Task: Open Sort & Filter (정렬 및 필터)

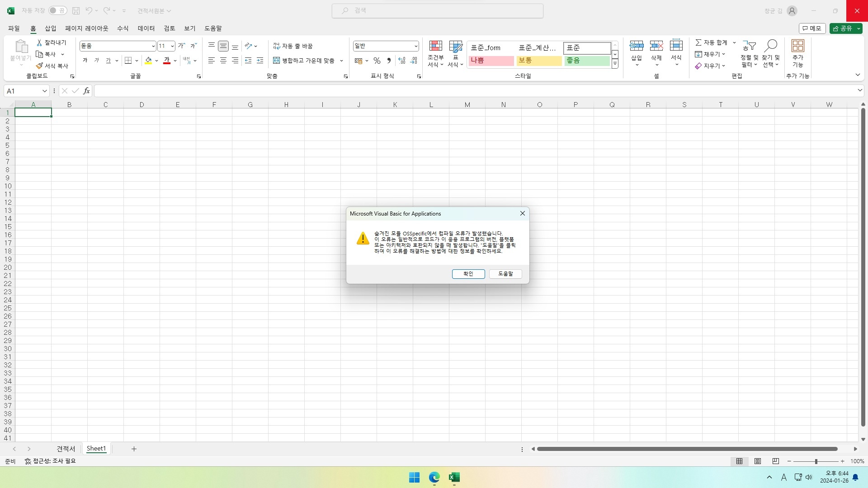Action: click(750, 54)
